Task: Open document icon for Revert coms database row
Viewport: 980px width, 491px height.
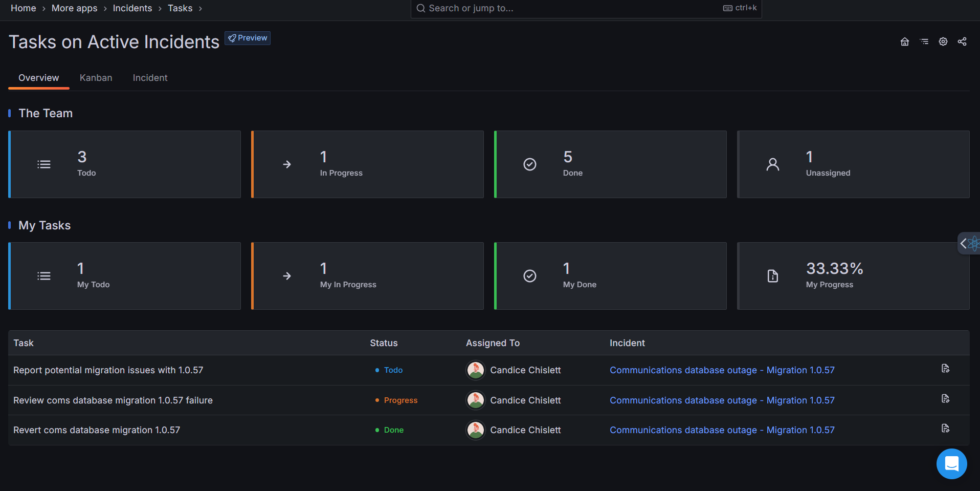Action: (x=945, y=429)
